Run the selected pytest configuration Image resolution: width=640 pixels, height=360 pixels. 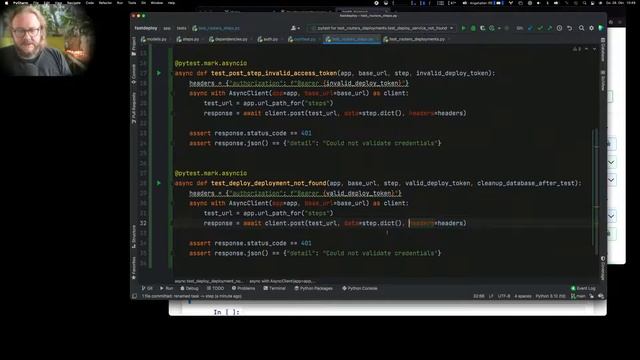pyautogui.click(x=463, y=28)
